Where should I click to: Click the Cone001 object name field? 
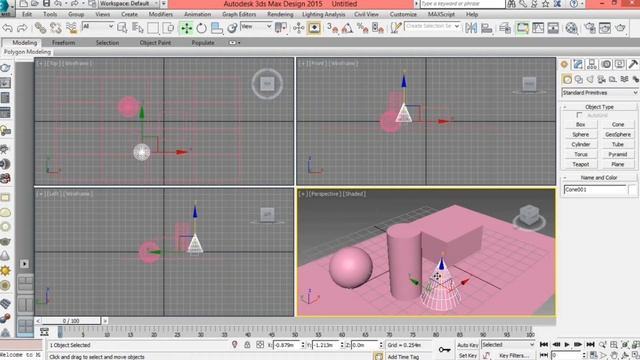[595, 189]
